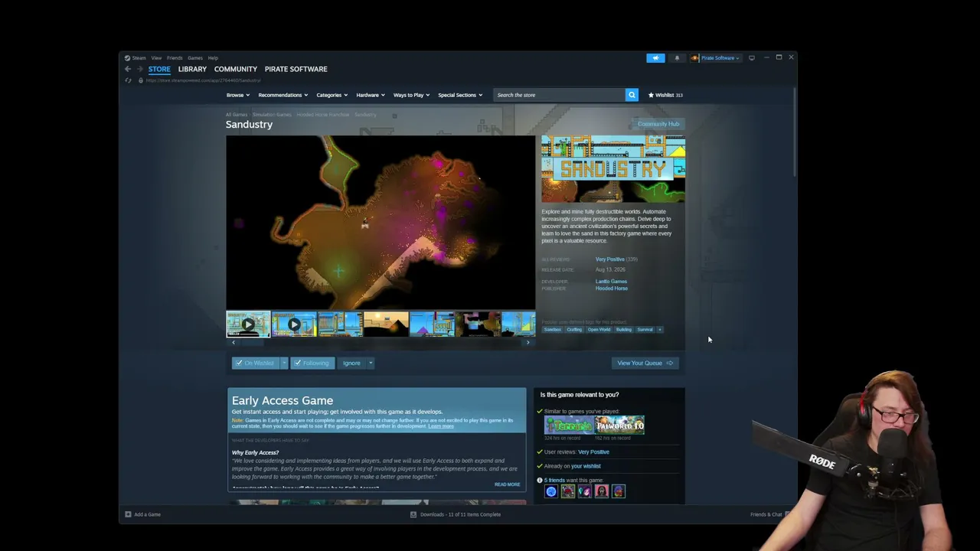Screen dimensions: 980x551
Task: Click the Sandustry header capsule image
Action: (x=613, y=169)
